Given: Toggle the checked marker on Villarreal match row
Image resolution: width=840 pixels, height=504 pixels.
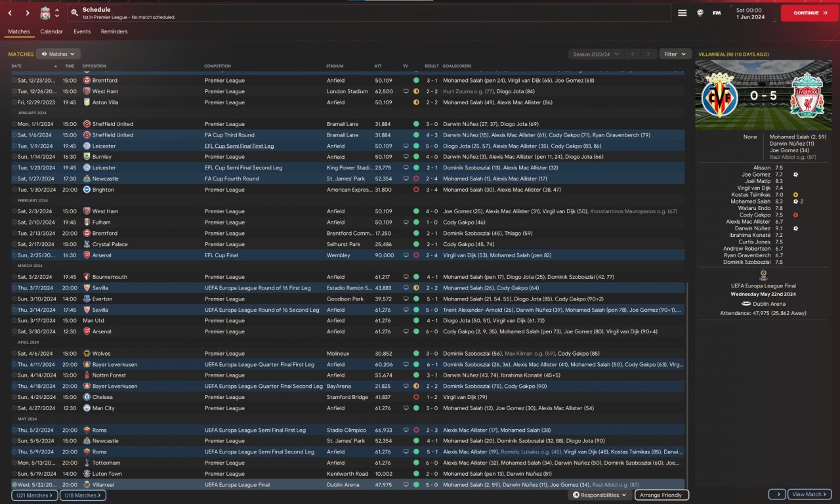Looking at the screenshot, I should coord(14,484).
